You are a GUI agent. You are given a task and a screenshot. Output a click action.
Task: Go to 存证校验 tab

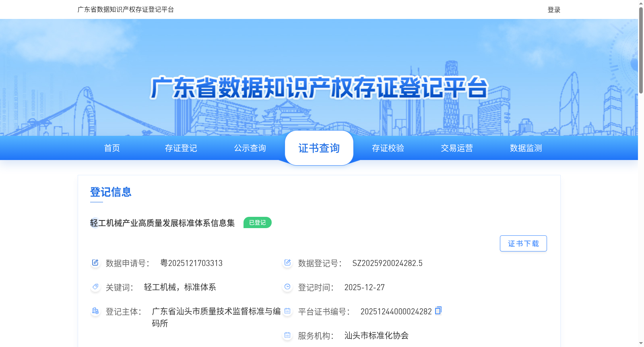click(x=388, y=148)
